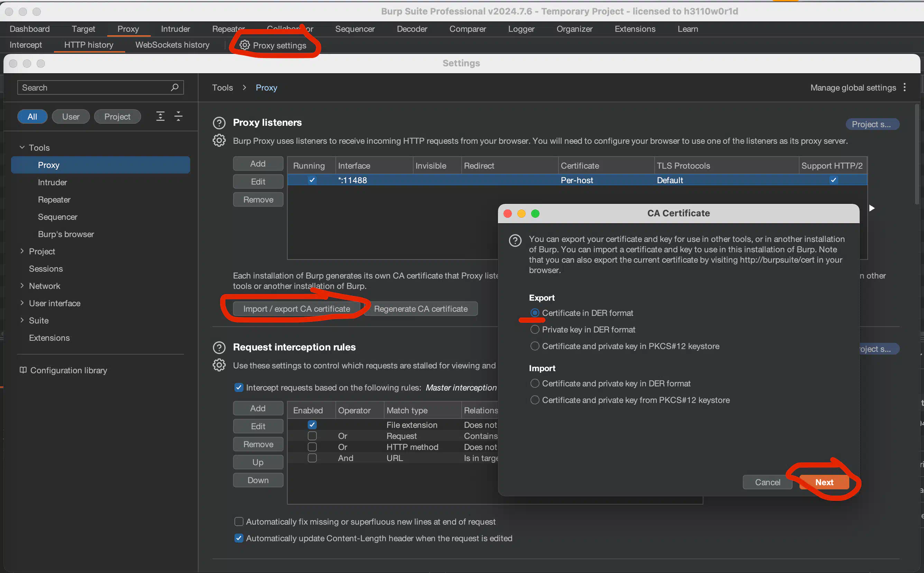Select import from PKCS#12 keystore option

pos(535,400)
